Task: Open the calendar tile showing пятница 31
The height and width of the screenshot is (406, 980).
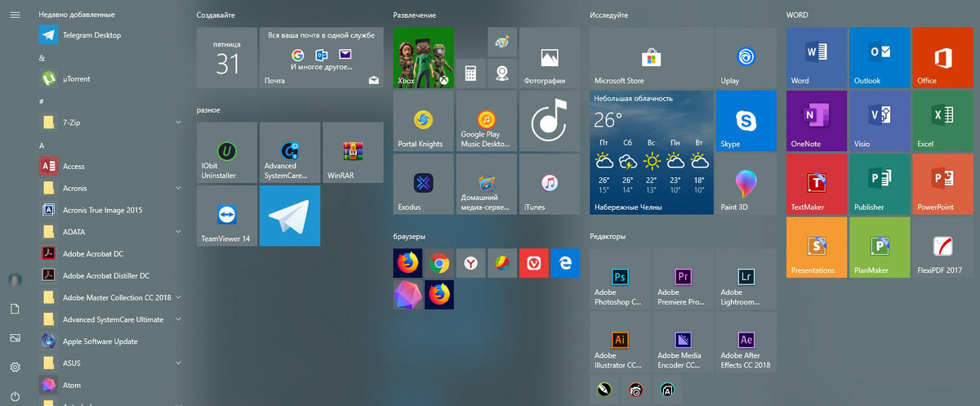Action: click(226, 57)
